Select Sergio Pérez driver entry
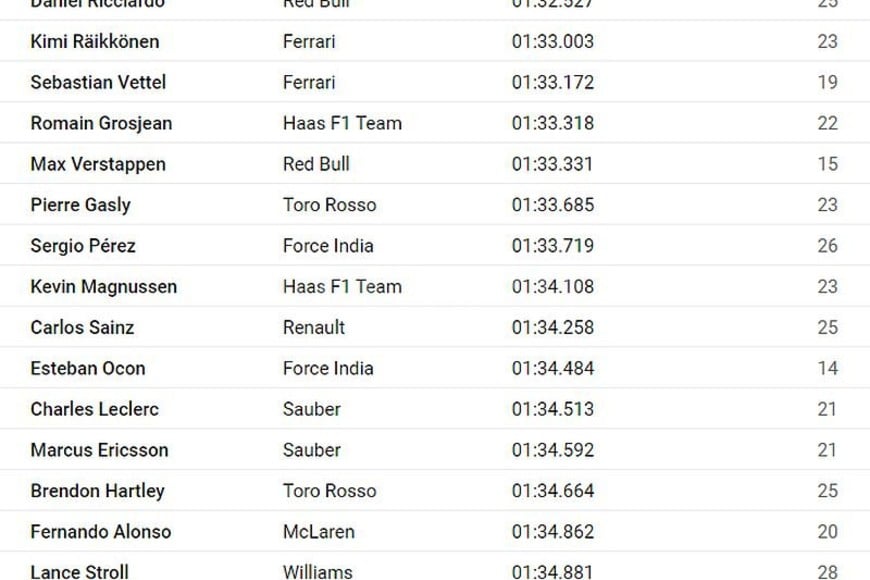 (x=83, y=246)
